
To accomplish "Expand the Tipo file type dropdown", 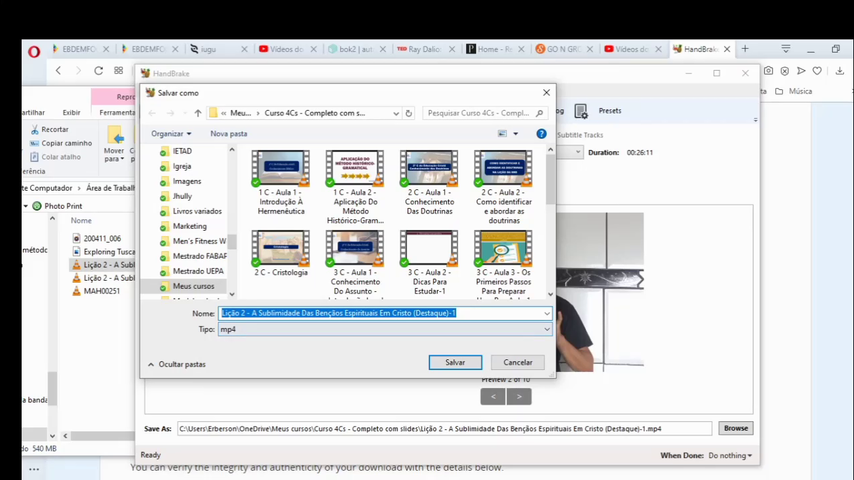I will 546,329.
